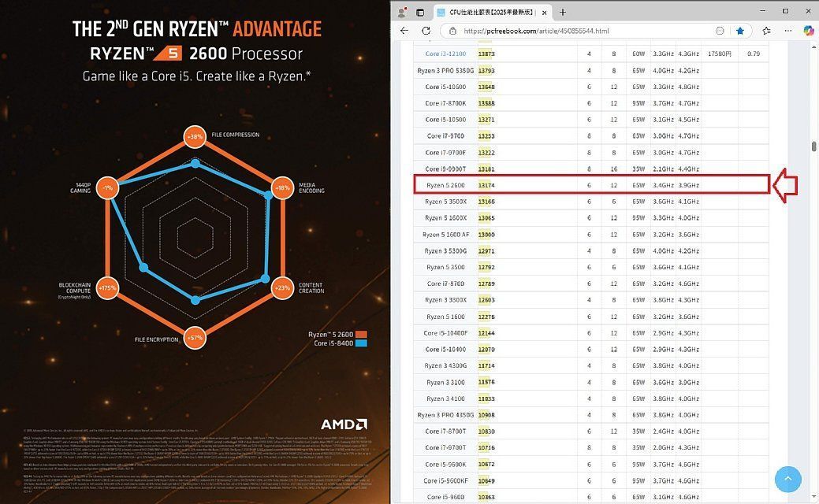Launch the Copilot icon in Edge
Image resolution: width=819 pixels, height=504 pixels.
pos(809,31)
